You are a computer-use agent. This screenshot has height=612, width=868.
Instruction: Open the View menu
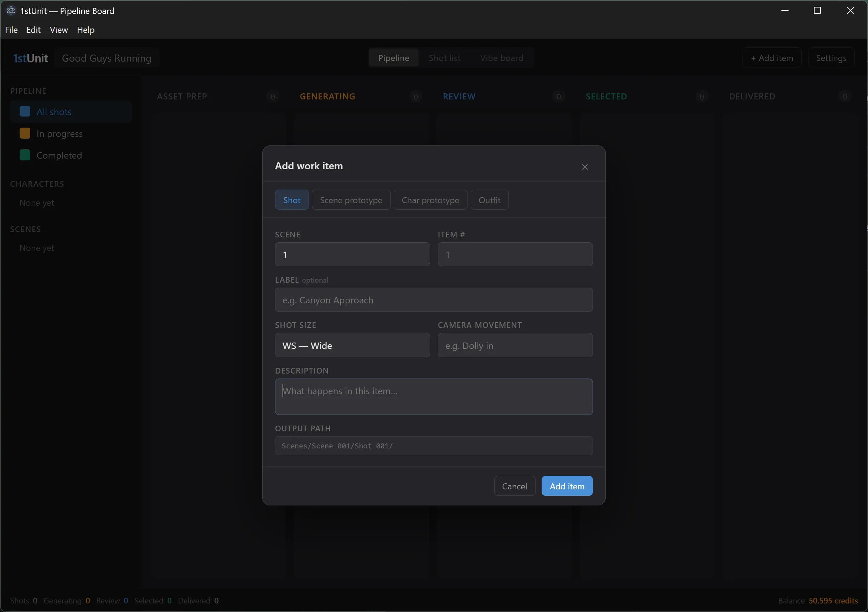coord(58,30)
